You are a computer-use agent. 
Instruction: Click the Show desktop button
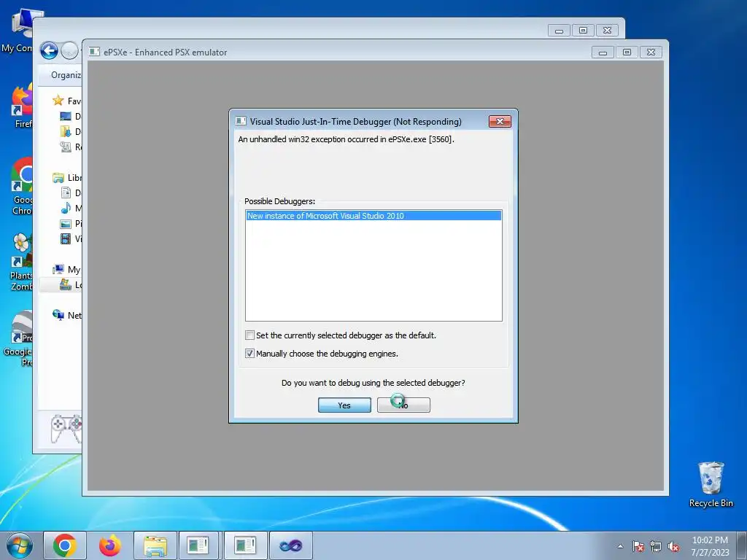click(741, 546)
